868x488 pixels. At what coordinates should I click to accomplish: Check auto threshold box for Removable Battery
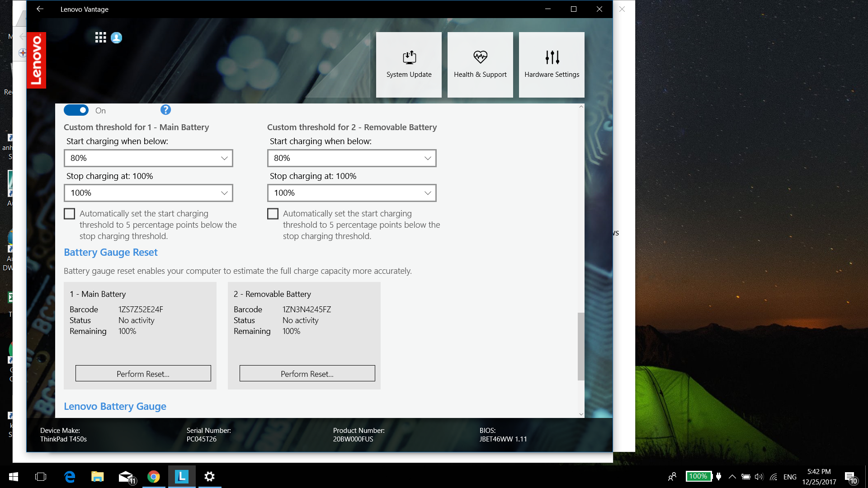[273, 214]
